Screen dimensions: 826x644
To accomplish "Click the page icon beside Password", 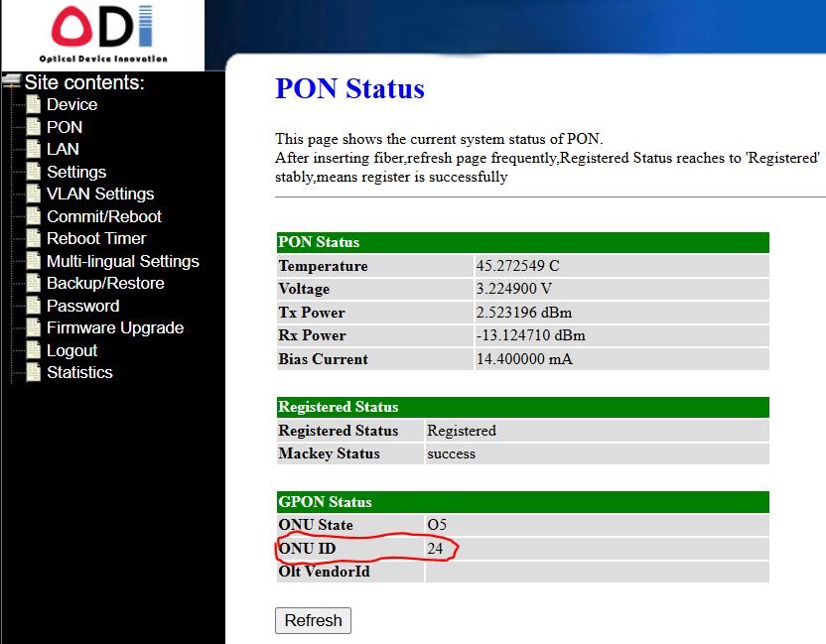I will [33, 306].
